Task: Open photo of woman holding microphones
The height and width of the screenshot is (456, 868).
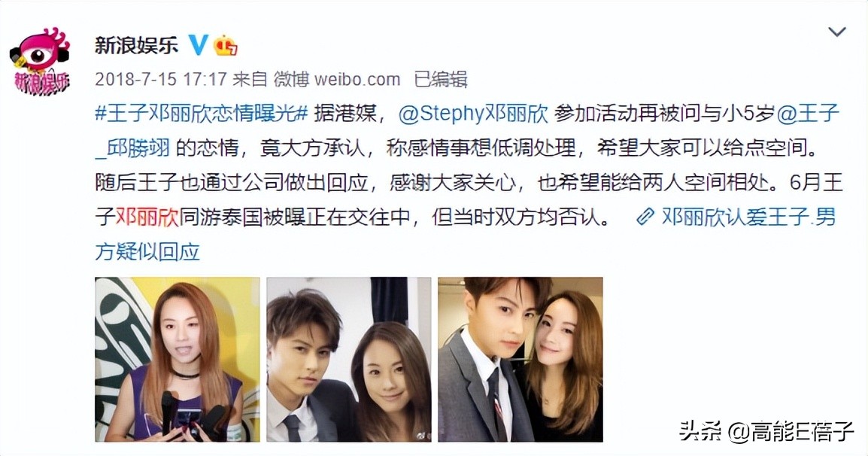Action: (x=178, y=359)
